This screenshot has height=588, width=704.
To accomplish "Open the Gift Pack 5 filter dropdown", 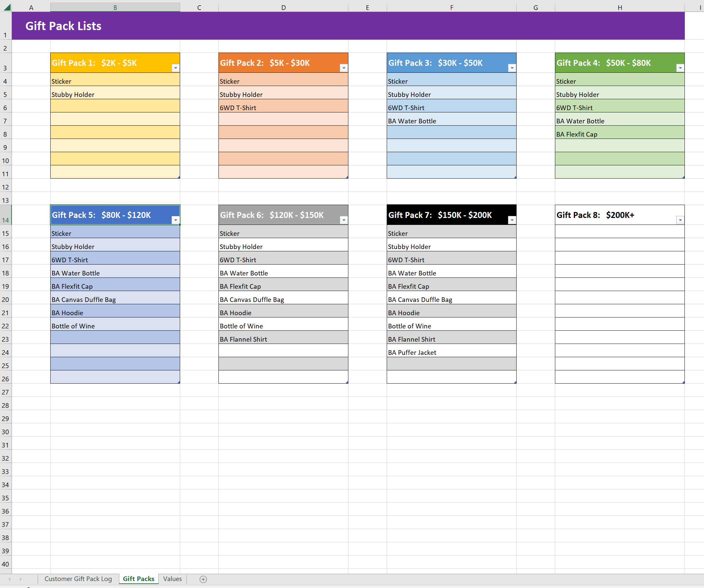I will point(176,220).
